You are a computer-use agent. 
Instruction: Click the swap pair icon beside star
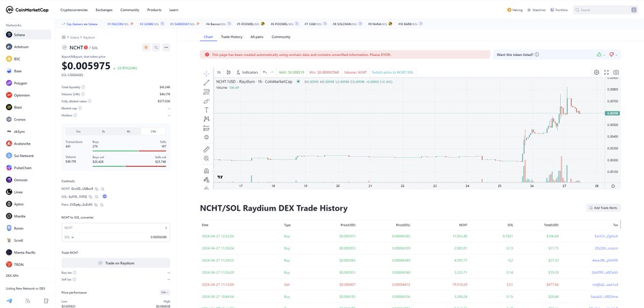(x=156, y=47)
